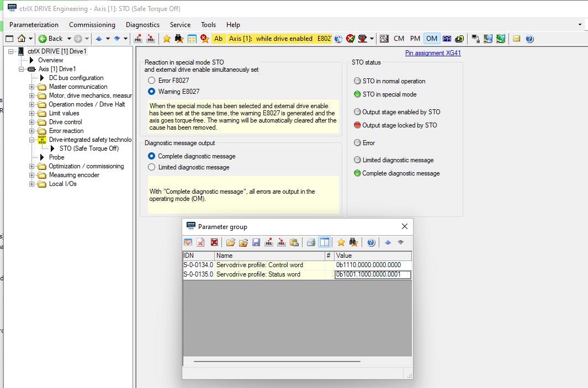Open the Back button dropdown arrow
This screenshot has width=588, height=388.
(x=69, y=39)
